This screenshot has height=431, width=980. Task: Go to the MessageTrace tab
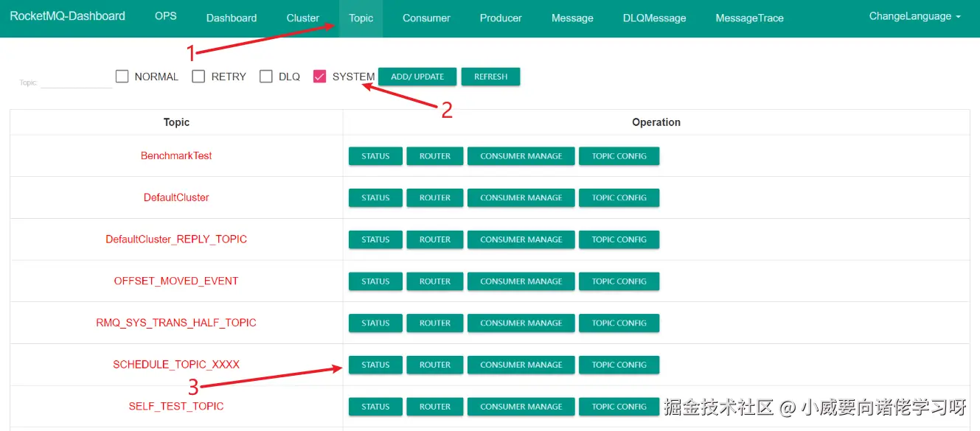tap(749, 18)
